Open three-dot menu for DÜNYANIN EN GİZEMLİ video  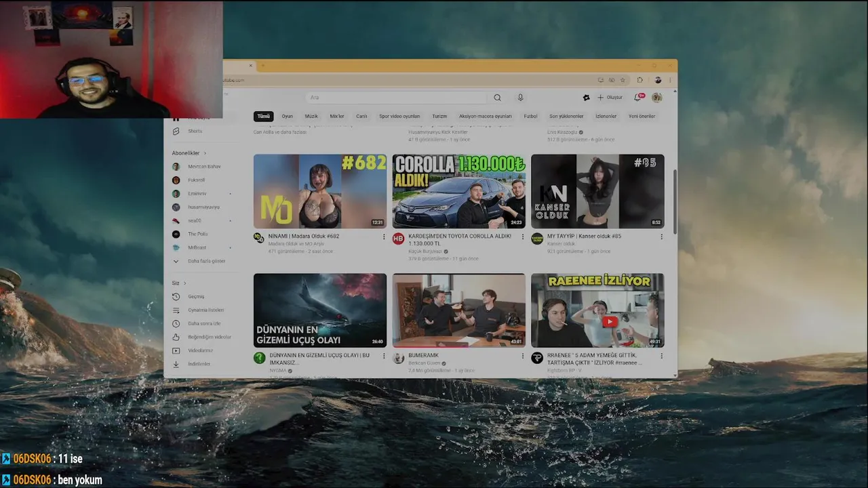tap(384, 356)
